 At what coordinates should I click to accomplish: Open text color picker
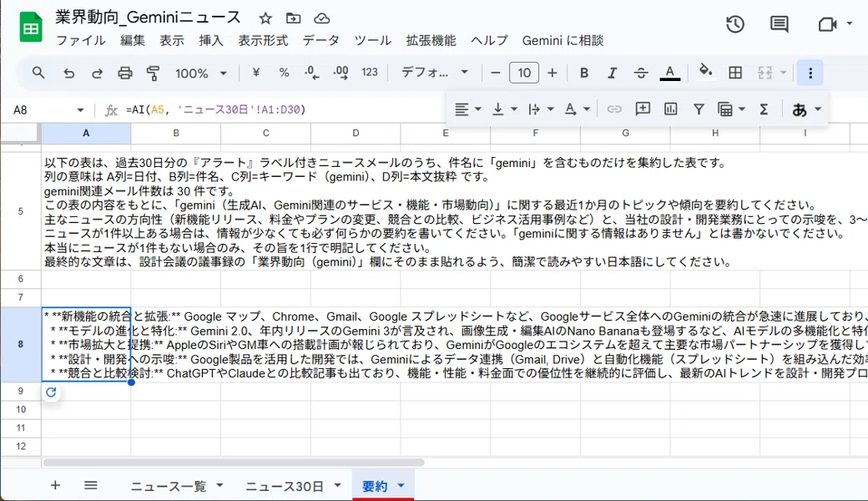point(670,73)
